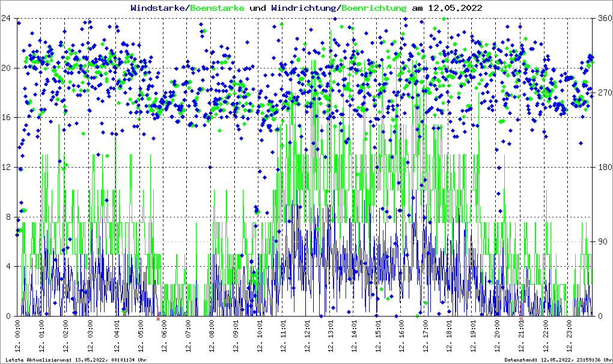Click the '12' left axis value

click(x=6, y=167)
